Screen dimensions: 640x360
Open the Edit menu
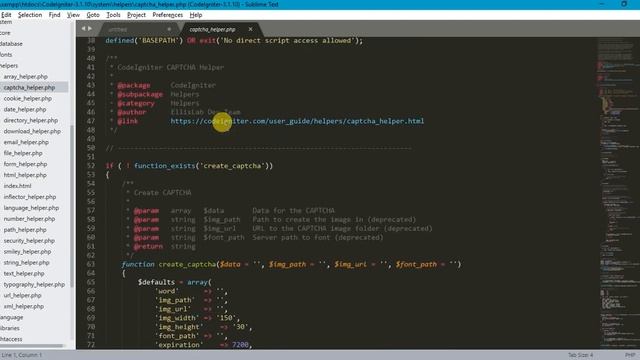click(6, 15)
